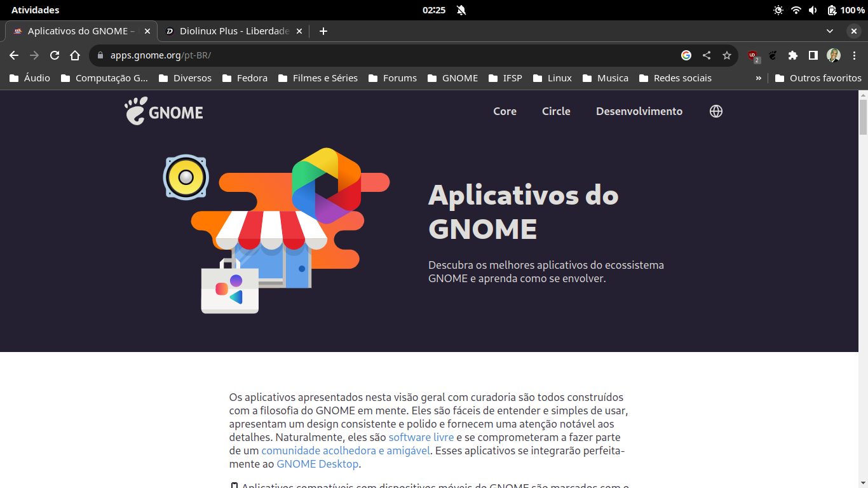Toggle the browser side panel

[813, 55]
